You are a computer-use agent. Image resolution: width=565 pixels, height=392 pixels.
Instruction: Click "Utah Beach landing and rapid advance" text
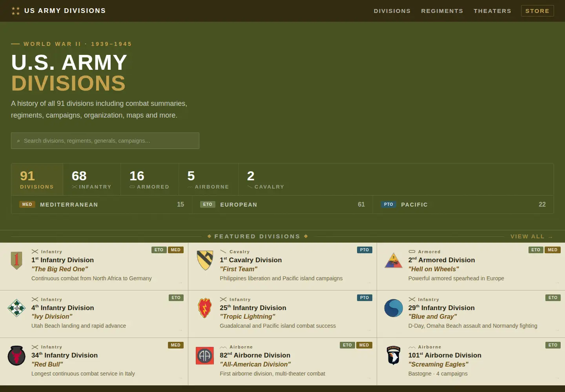pos(79,326)
